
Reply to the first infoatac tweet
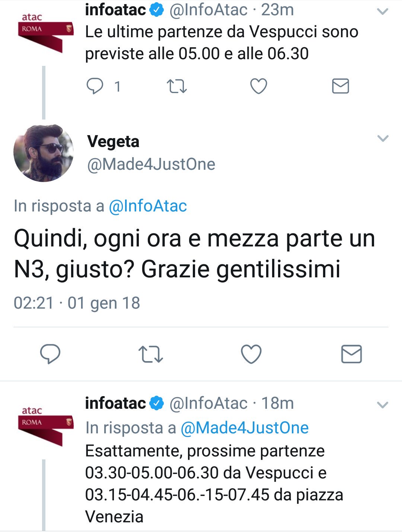point(95,86)
